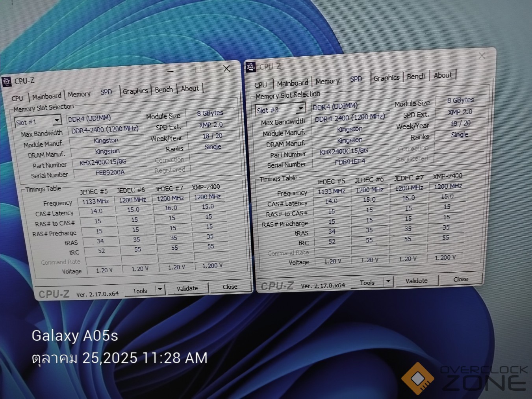Click JEDEC #5 tRC value 52 in the Slot #3 window

(332, 241)
